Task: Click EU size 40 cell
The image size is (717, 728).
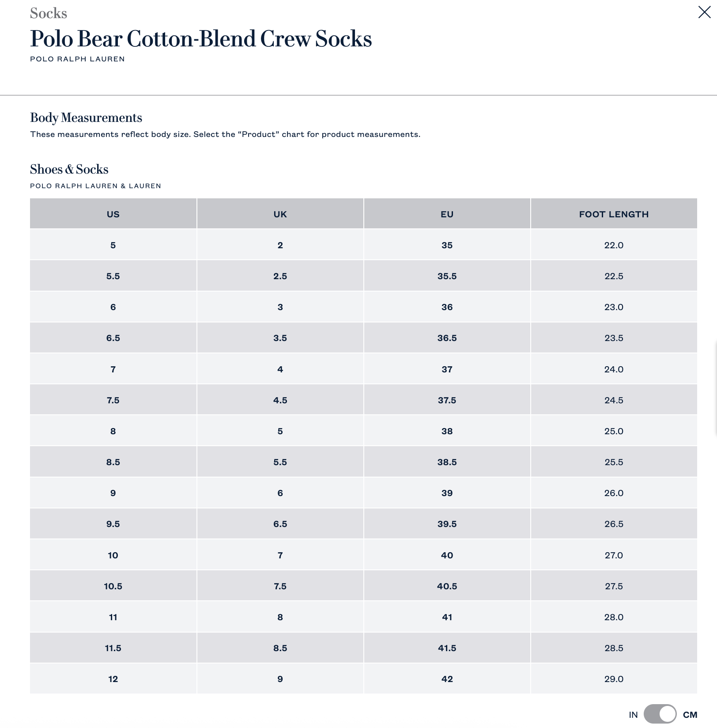Action: tap(447, 555)
